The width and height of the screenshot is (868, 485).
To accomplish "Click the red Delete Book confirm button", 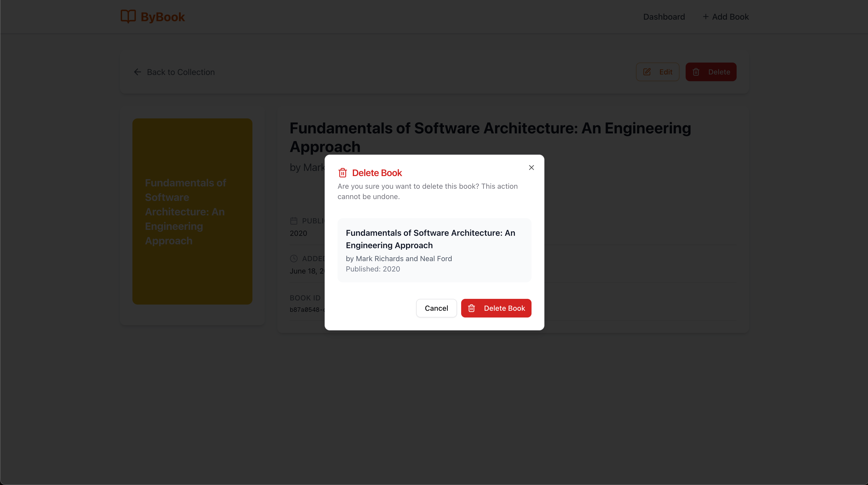I will (496, 308).
